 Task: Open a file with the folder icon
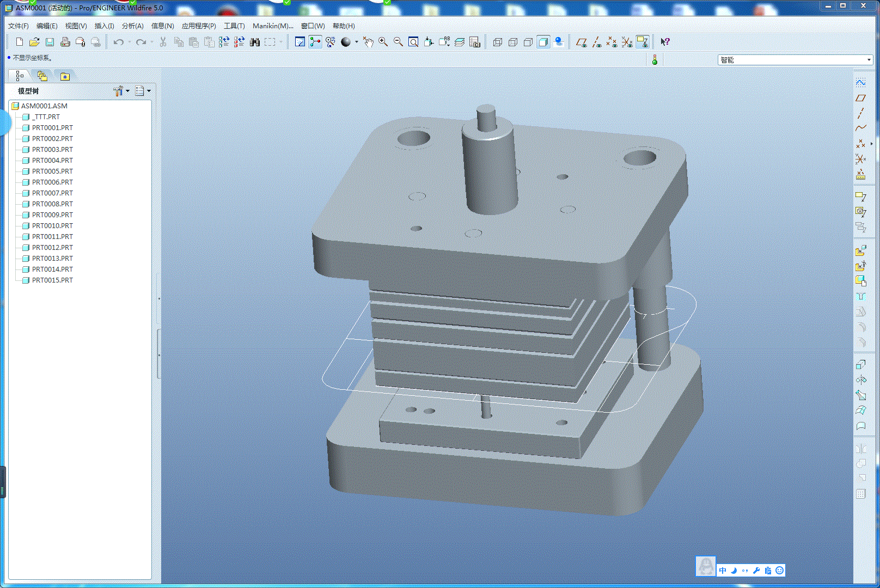pos(34,42)
